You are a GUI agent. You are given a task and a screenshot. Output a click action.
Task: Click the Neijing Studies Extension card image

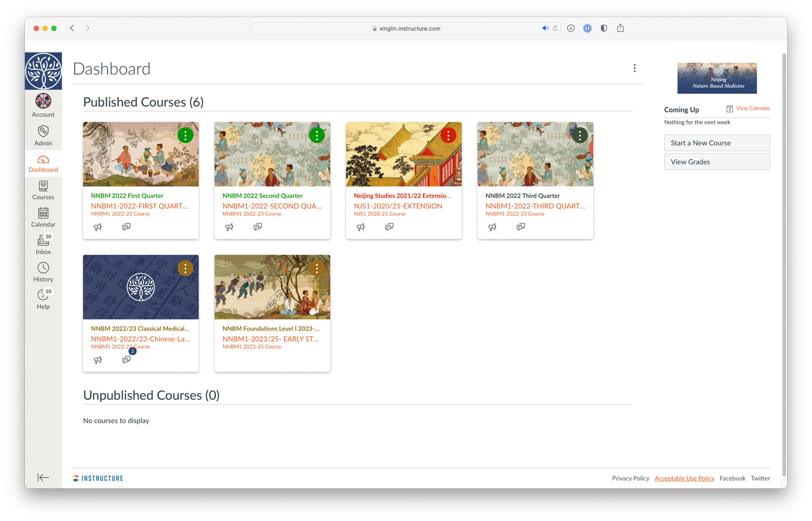(404, 154)
